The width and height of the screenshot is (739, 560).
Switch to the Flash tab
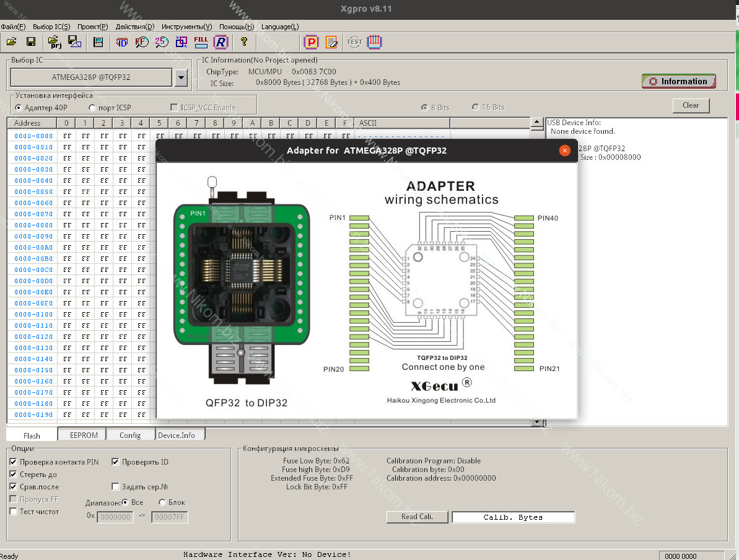pos(32,435)
